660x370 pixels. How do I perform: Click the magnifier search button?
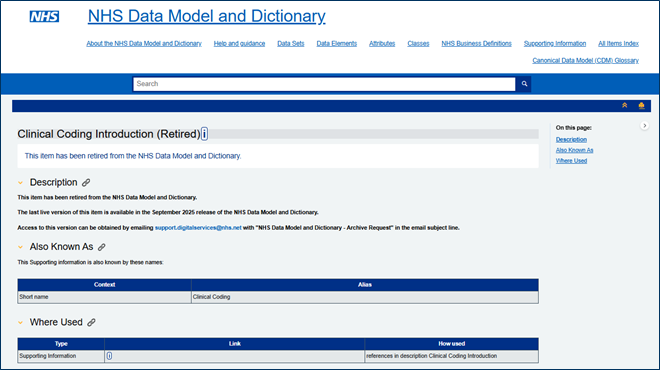click(x=524, y=84)
